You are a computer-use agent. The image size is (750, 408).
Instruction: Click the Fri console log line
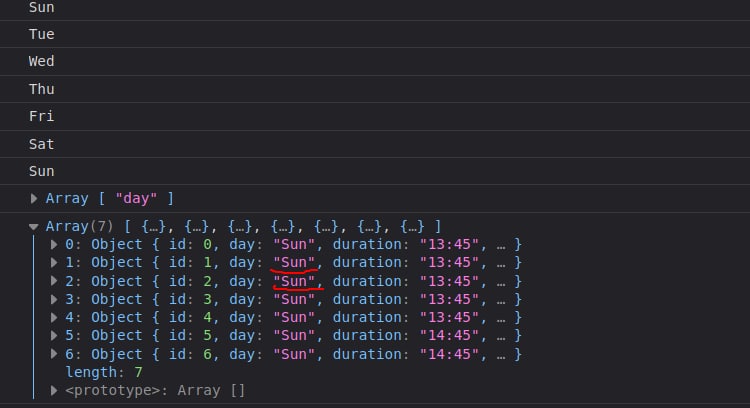point(375,116)
